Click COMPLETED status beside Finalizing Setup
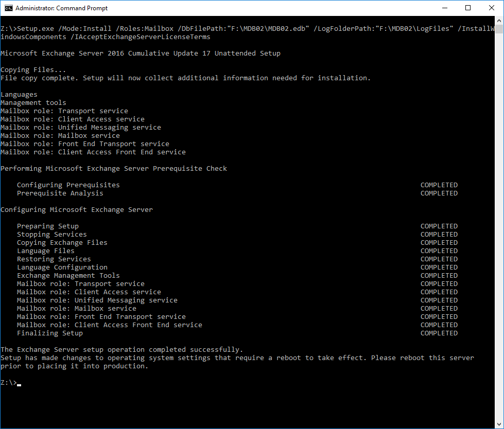The image size is (504, 429). (x=439, y=333)
